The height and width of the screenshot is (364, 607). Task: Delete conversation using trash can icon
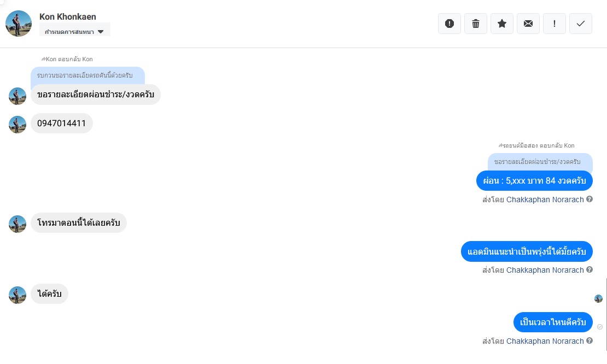(476, 24)
